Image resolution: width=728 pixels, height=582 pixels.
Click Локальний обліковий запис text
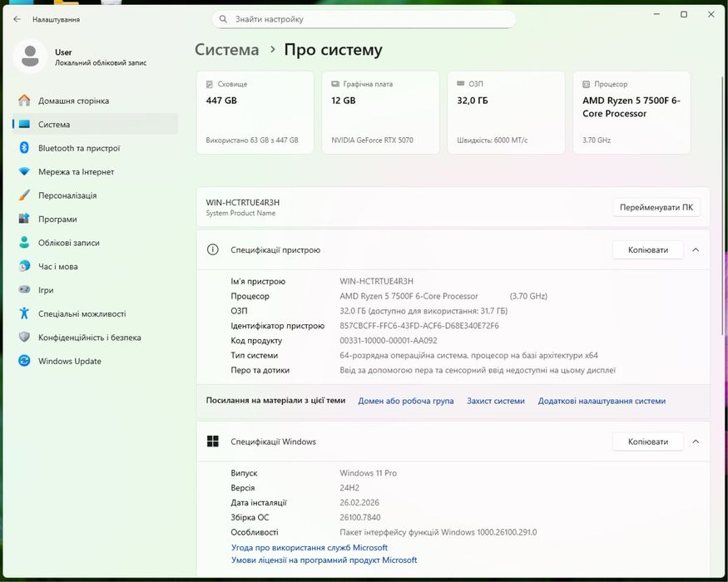point(101,62)
